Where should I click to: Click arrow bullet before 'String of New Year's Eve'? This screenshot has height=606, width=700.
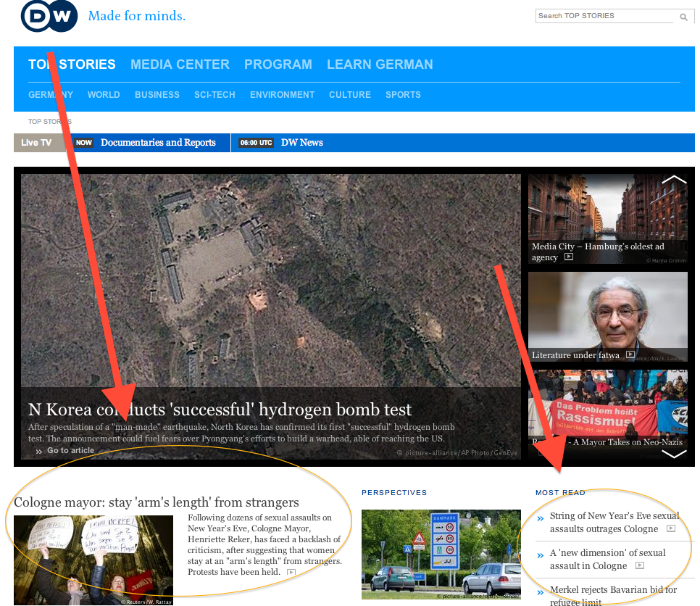[541, 518]
